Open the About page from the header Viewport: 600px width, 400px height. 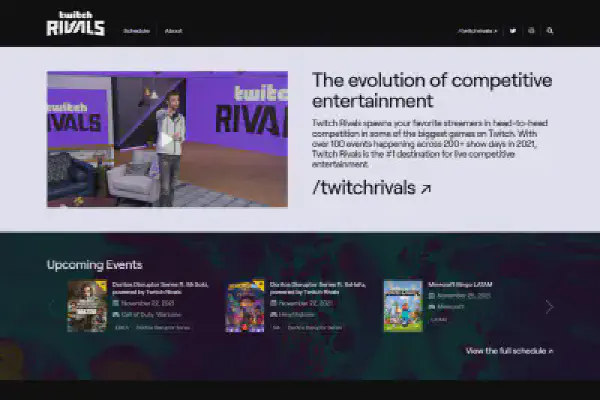coord(173,31)
